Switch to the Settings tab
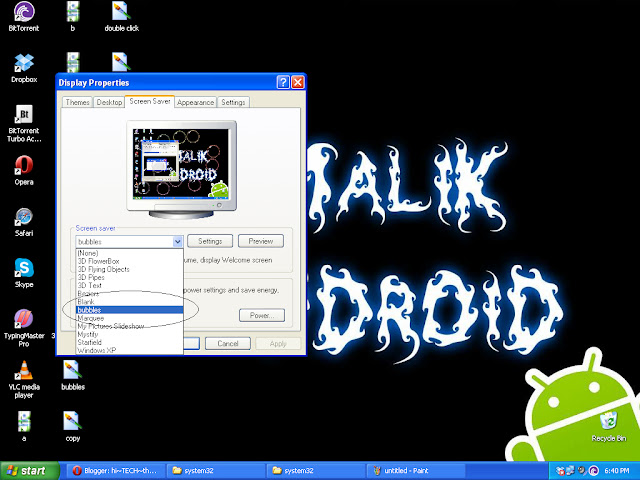 click(233, 102)
